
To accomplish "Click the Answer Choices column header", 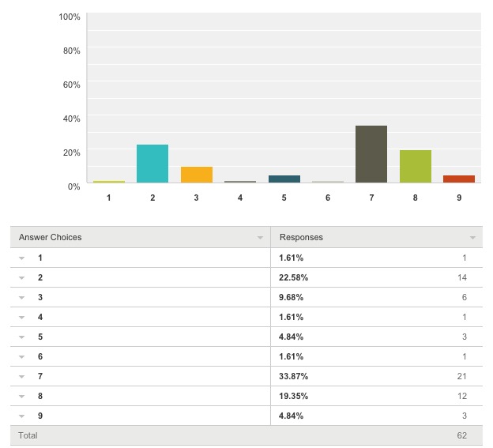I will [50, 237].
